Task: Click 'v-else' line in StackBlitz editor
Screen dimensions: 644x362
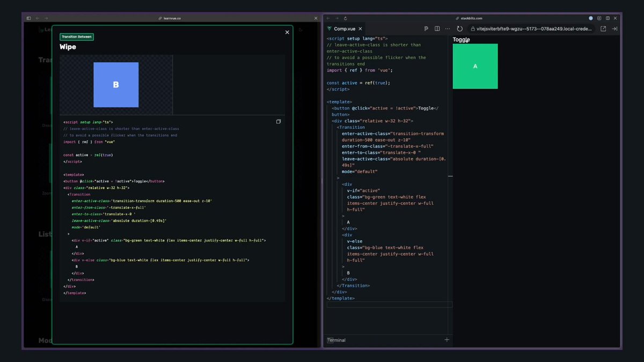Action: tap(355, 241)
